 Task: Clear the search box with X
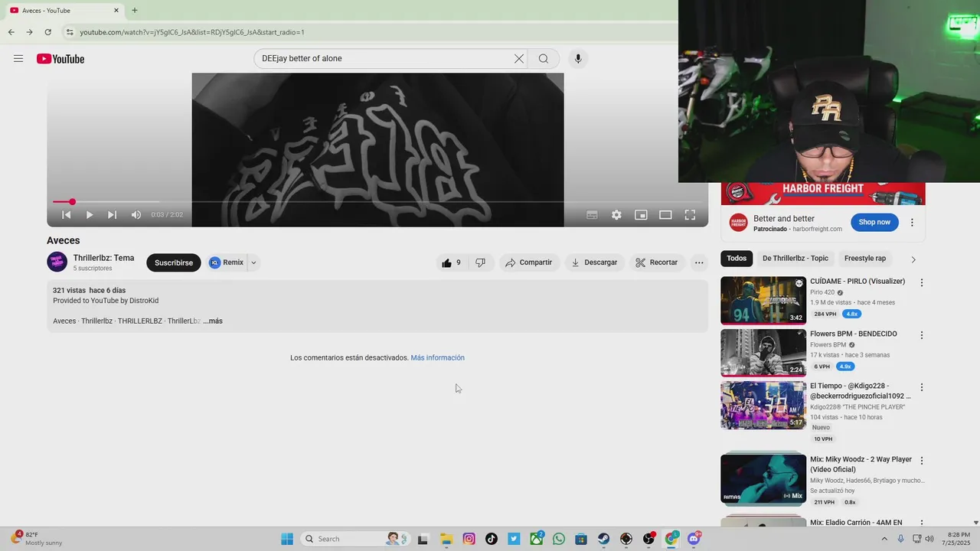pyautogui.click(x=519, y=59)
